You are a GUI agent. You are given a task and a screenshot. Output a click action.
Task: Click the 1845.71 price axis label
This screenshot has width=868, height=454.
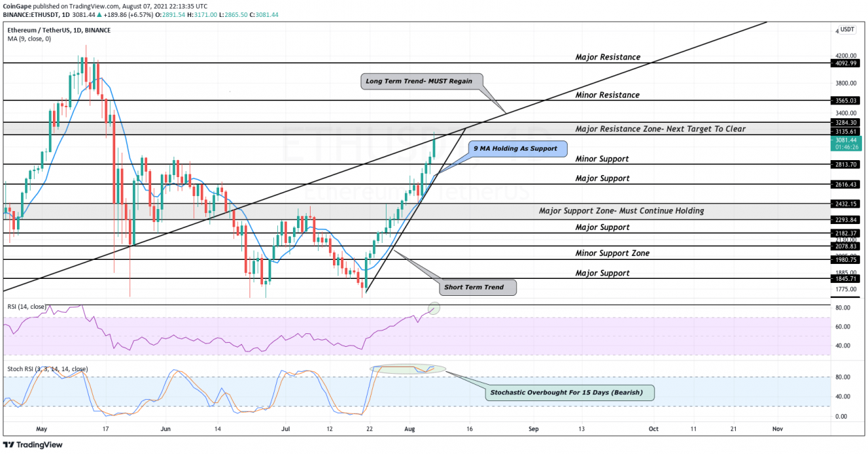point(847,279)
